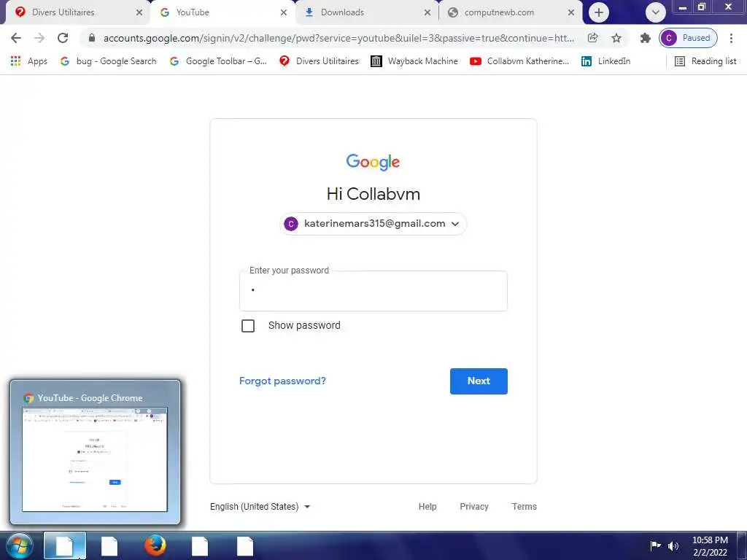The image size is (747, 560).
Task: Open the volume speaker icon
Action: [673, 545]
